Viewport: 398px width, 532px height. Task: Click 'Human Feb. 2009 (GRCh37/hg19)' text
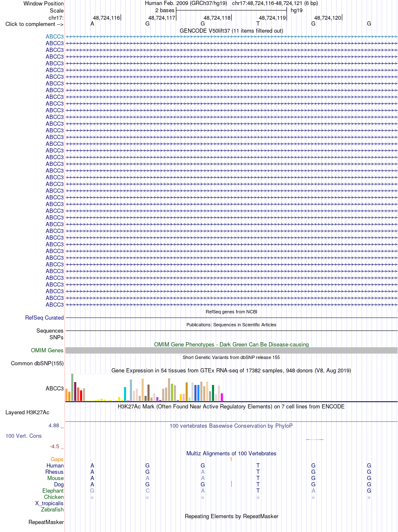[186, 3]
